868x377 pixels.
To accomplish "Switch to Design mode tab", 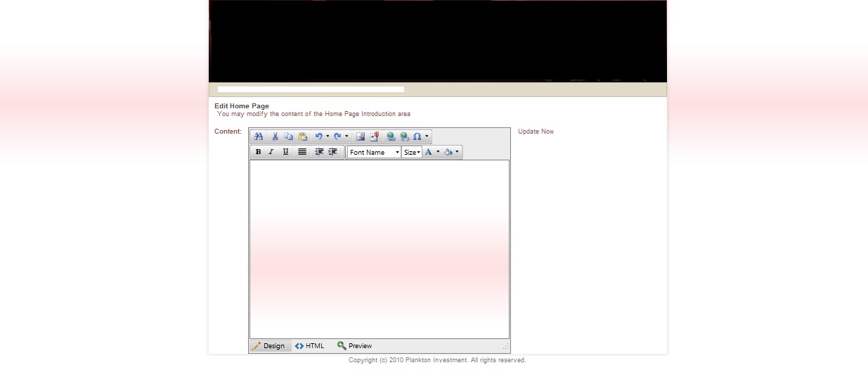I will (x=269, y=346).
